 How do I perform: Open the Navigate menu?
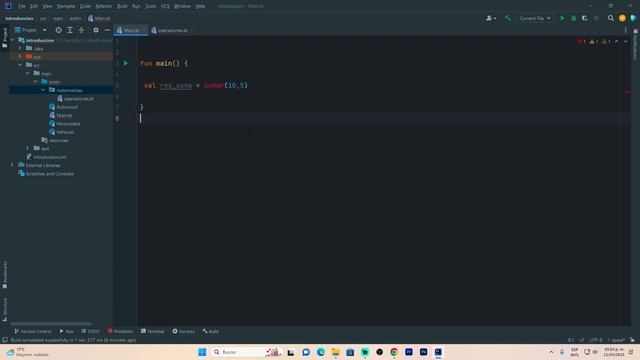[x=66, y=6]
